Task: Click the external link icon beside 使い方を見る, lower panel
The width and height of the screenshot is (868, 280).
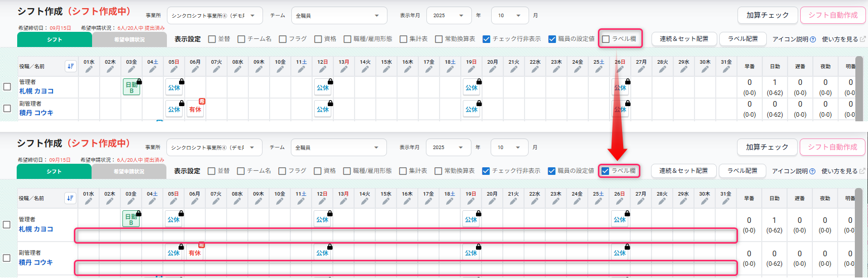Action: click(x=862, y=171)
